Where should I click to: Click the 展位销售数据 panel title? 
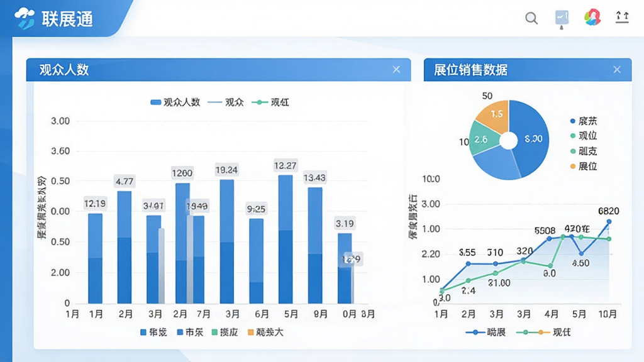click(x=470, y=70)
